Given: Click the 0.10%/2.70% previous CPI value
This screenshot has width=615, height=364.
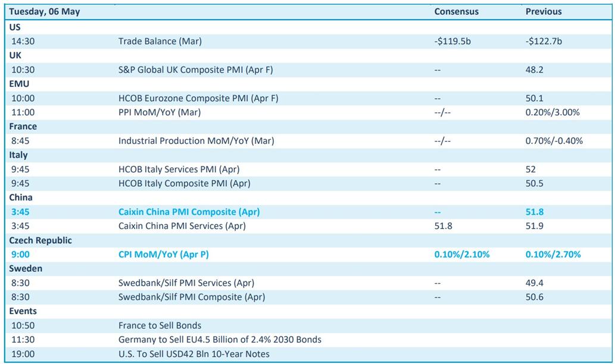Looking at the screenshot, I should tap(552, 255).
